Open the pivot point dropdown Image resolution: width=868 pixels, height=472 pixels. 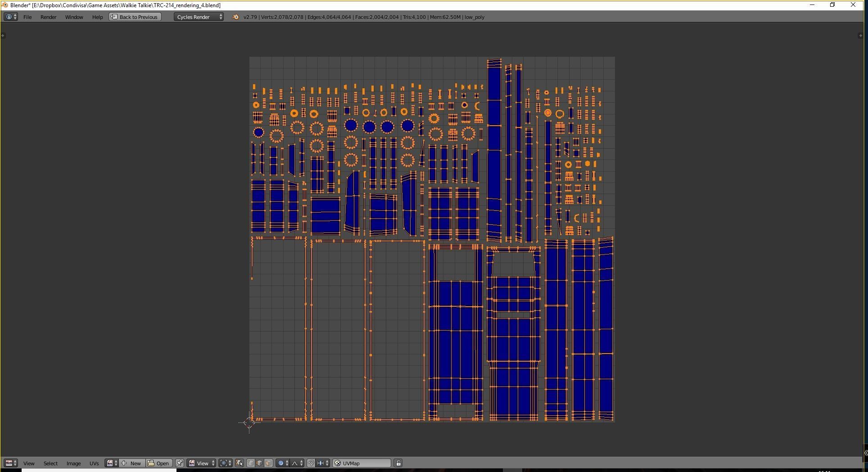[226, 463]
